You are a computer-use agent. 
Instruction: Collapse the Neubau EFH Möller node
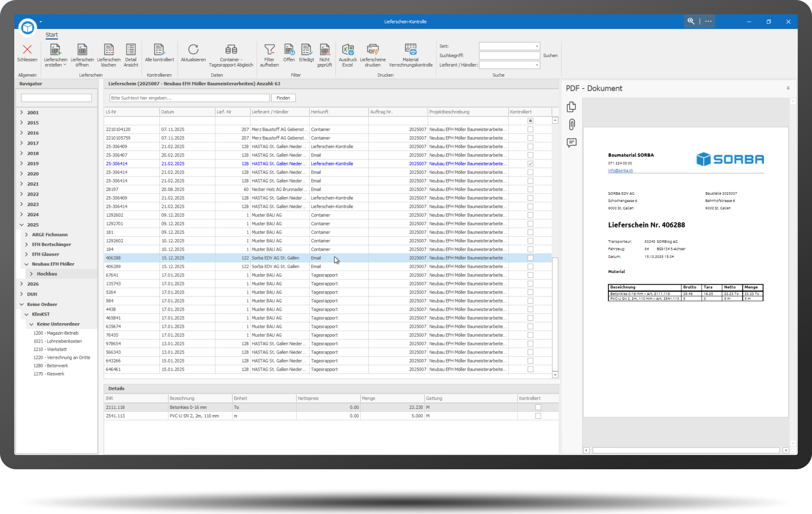coord(27,264)
